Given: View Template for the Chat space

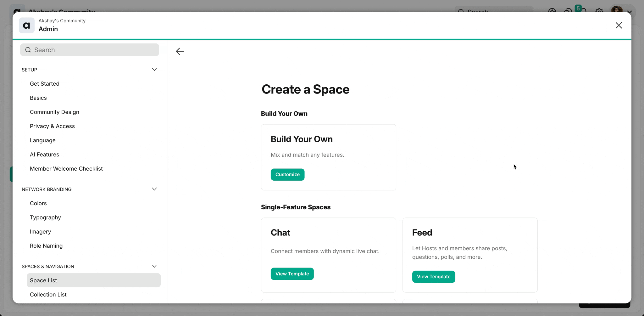Looking at the screenshot, I should [292, 274].
